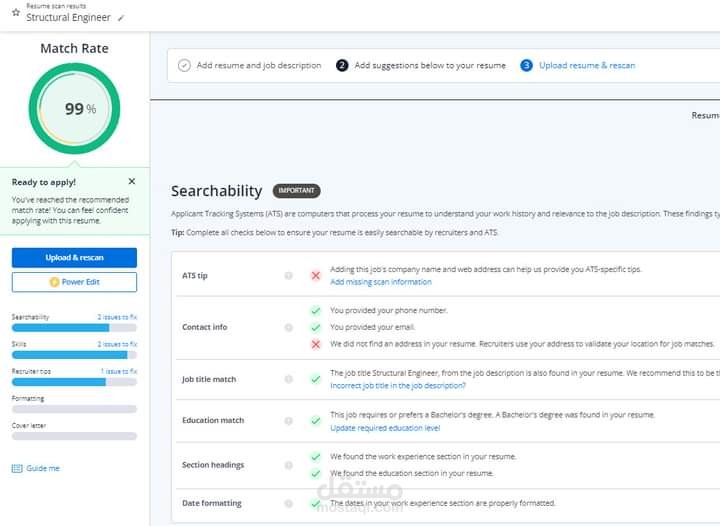Viewport: 720px width, 526px height.
Task: Open Searchability 2 issues to fix link
Action: [117, 317]
